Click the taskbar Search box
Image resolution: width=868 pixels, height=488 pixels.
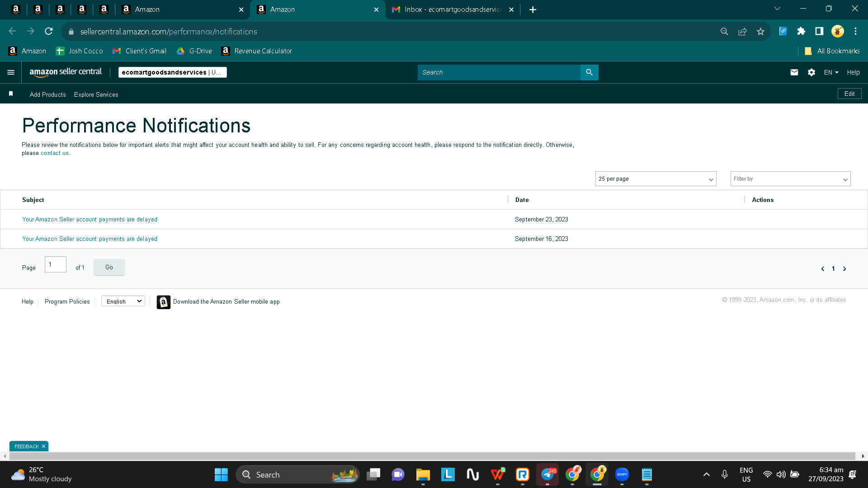tap(297, 474)
